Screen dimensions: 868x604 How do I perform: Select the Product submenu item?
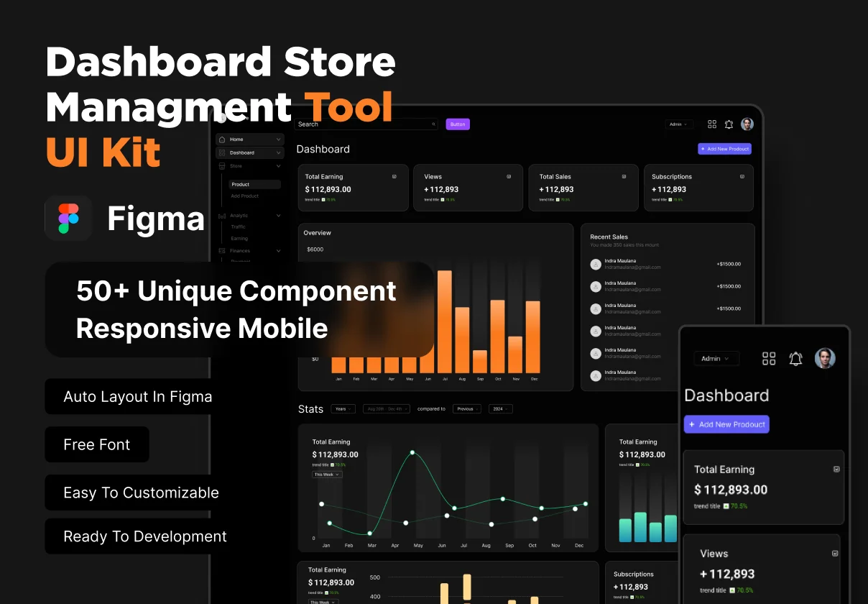(254, 185)
